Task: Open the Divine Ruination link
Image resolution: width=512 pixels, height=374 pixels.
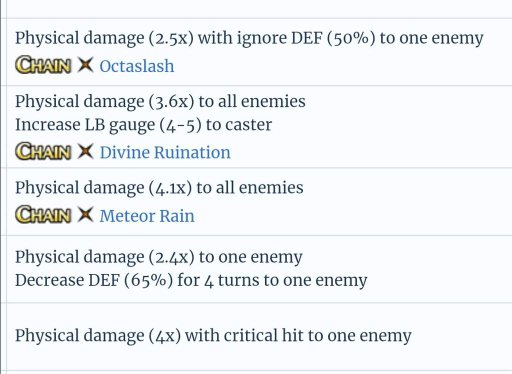Action: (x=165, y=152)
